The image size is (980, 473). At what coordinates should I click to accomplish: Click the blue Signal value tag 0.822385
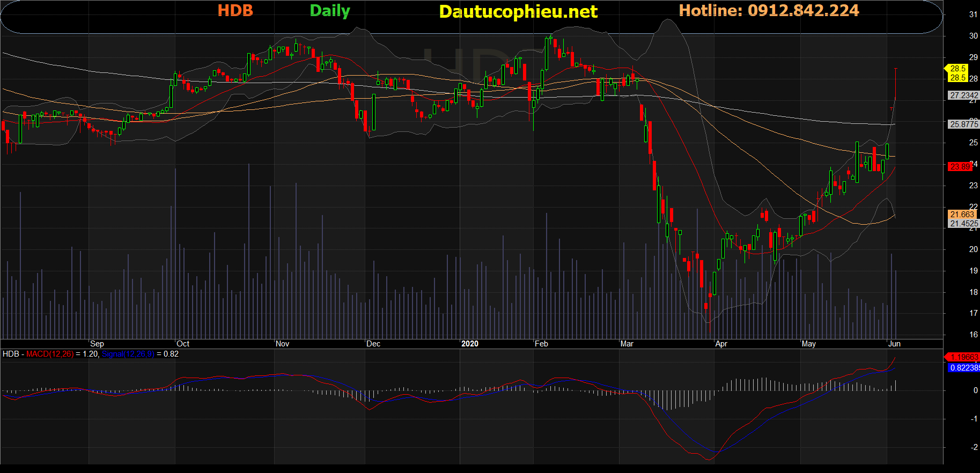tap(963, 368)
